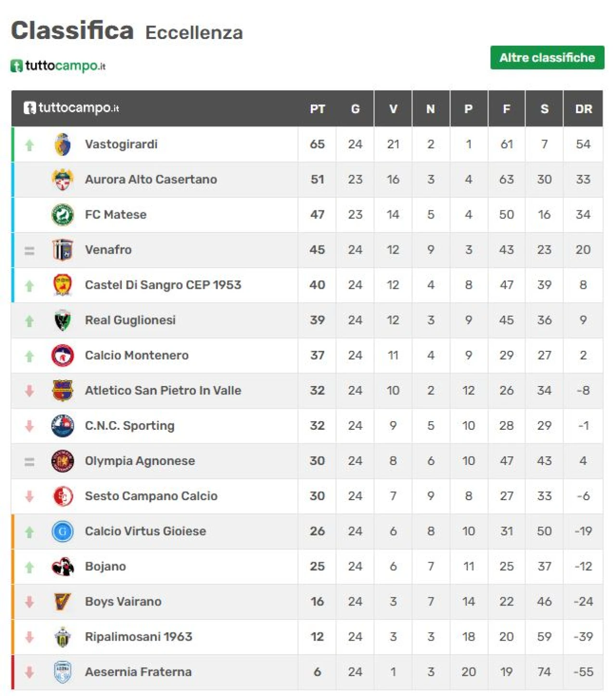Screen dimensions: 616x696
Task: Open the Sesto Campano Calcio team link
Action: pyautogui.click(x=151, y=496)
